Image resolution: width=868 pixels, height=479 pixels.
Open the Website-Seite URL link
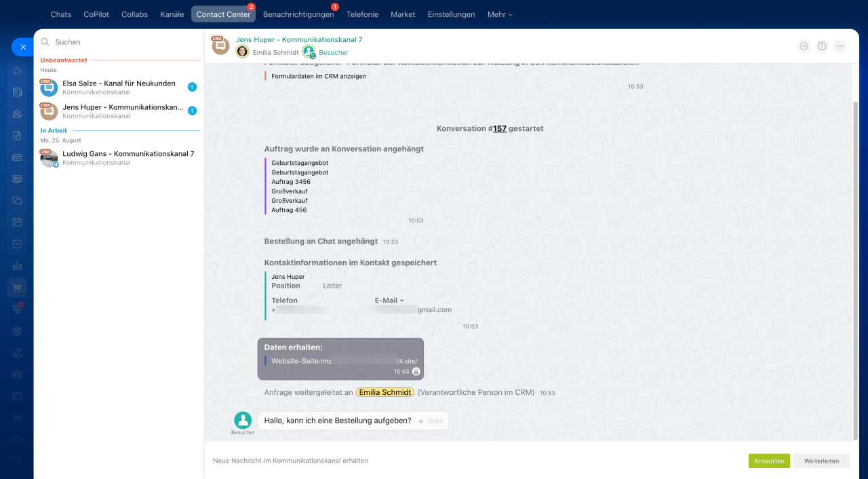click(x=368, y=362)
